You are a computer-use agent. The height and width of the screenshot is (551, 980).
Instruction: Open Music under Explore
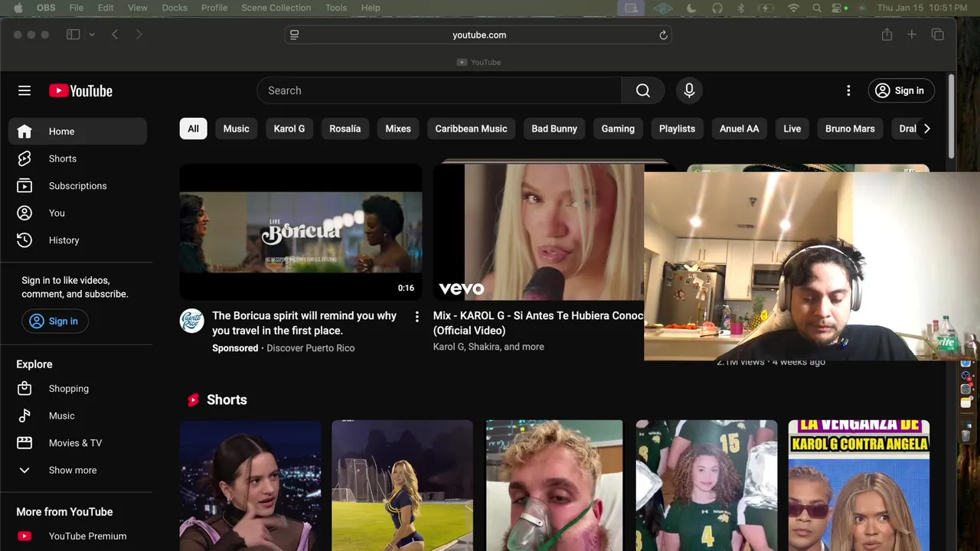(x=77, y=416)
